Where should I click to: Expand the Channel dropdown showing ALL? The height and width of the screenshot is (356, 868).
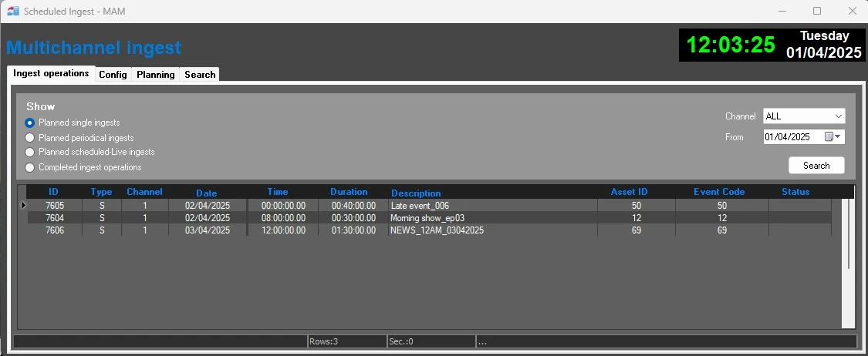pos(838,116)
